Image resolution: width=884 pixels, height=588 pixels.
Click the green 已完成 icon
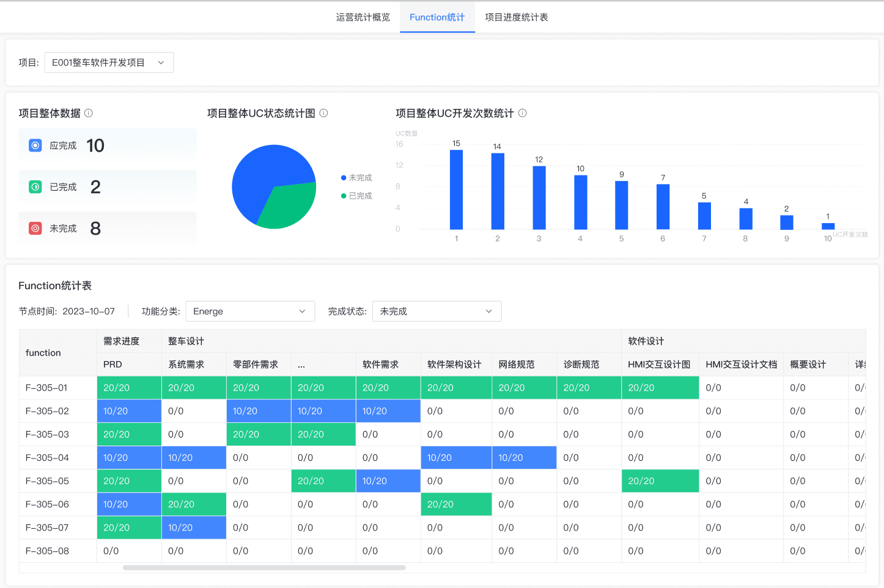35,187
